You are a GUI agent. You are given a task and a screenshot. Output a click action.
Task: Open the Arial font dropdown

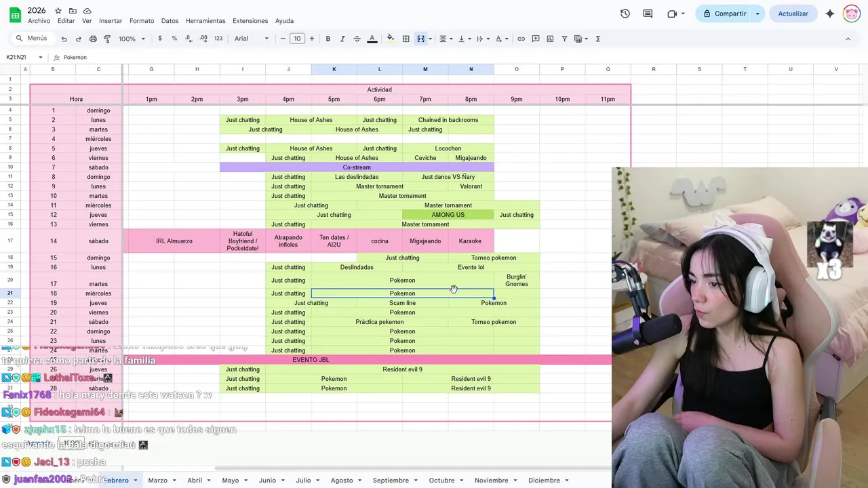pyautogui.click(x=252, y=39)
